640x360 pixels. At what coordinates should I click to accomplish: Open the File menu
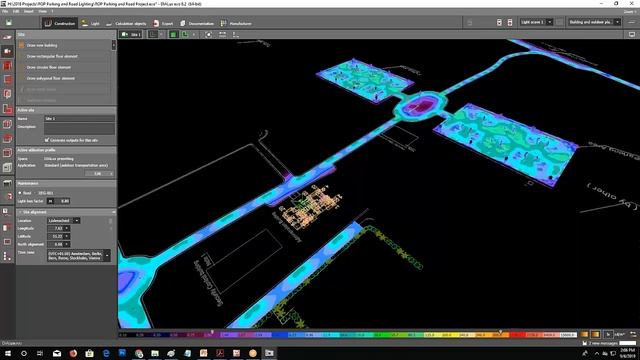(x=5, y=11)
